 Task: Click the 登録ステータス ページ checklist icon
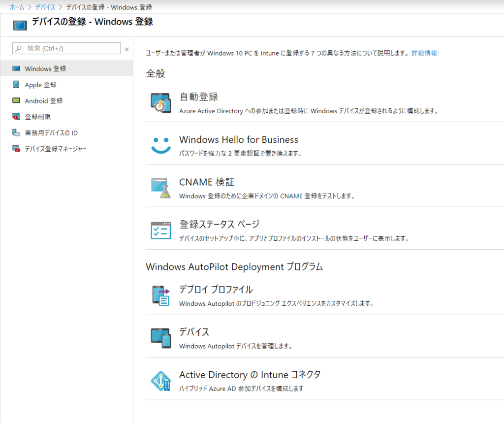click(161, 230)
